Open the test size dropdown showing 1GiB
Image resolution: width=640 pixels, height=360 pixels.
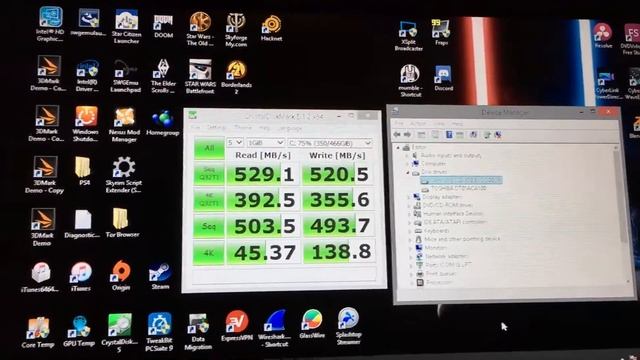point(265,143)
